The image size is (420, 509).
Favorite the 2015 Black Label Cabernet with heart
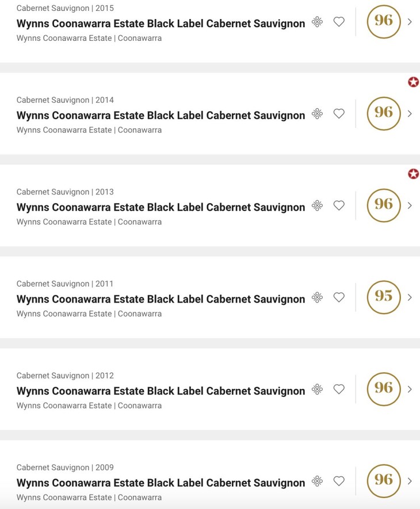[x=339, y=22]
